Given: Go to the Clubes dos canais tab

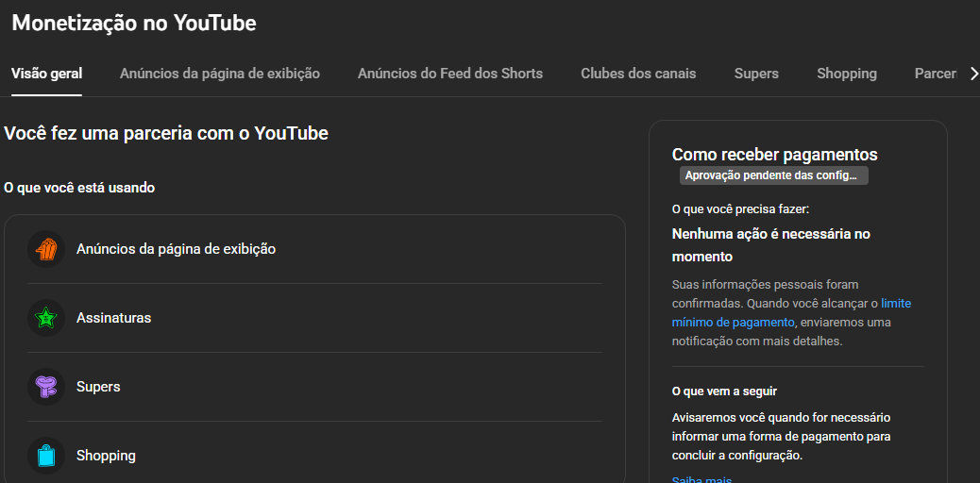Looking at the screenshot, I should click(x=638, y=74).
